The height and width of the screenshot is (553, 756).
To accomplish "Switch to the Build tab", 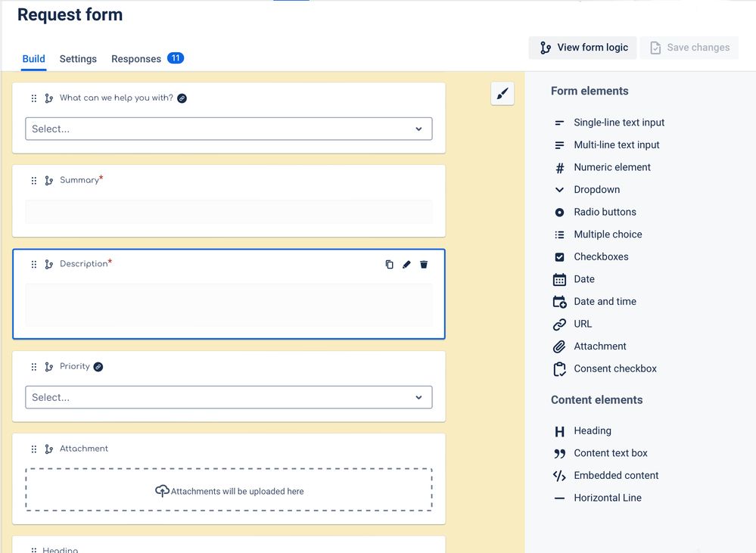I will click(x=34, y=59).
